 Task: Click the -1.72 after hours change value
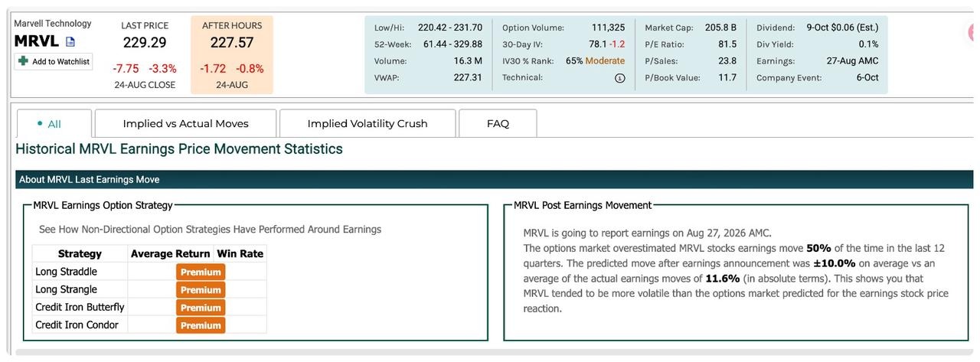click(214, 69)
